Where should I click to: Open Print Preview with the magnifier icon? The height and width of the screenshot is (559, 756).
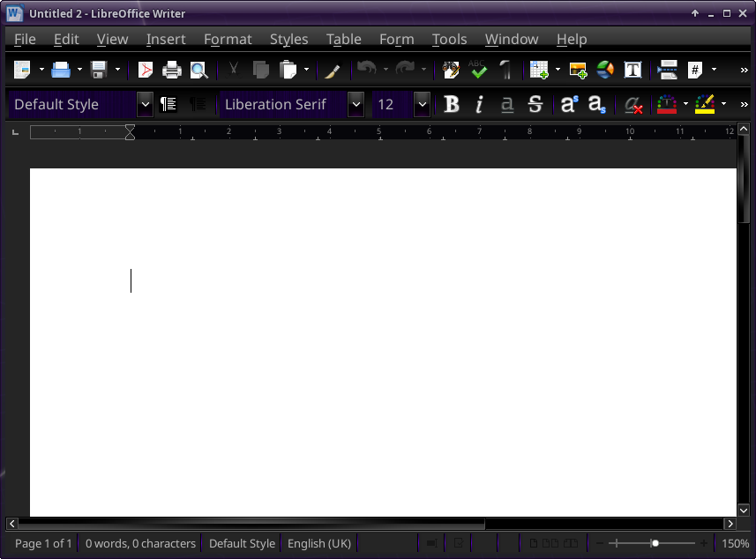click(198, 71)
